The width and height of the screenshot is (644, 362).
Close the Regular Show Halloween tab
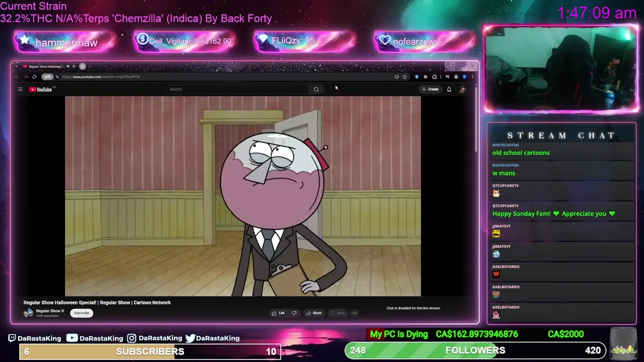[x=73, y=66]
